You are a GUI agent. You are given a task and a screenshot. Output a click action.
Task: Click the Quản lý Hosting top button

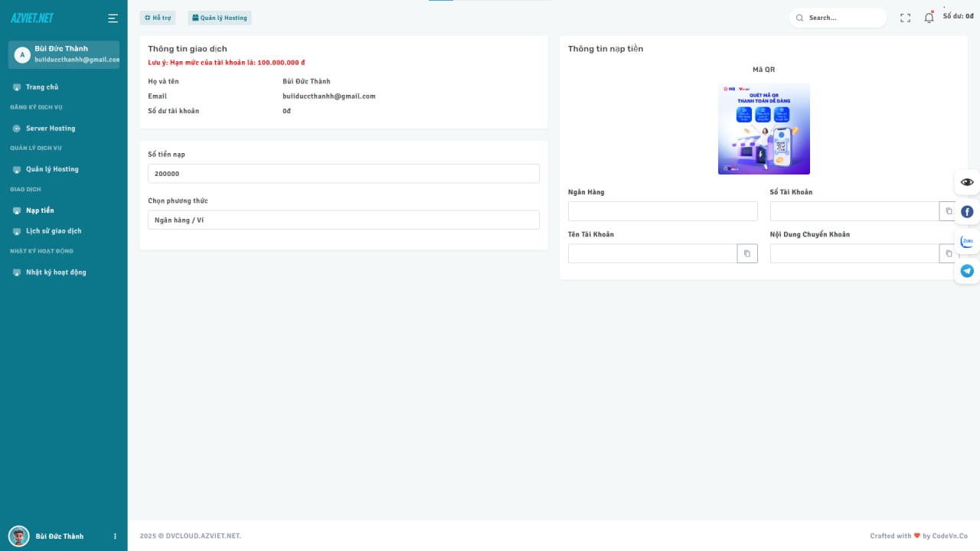tap(220, 18)
